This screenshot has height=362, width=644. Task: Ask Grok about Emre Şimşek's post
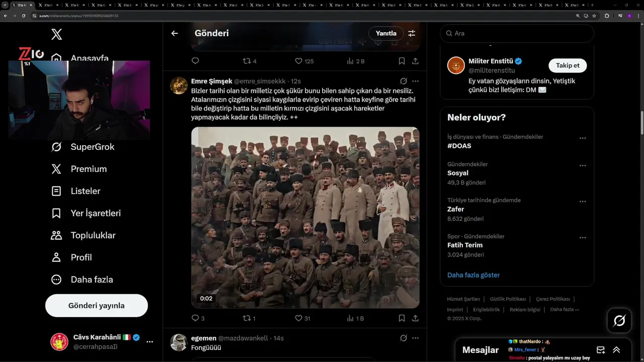click(404, 81)
